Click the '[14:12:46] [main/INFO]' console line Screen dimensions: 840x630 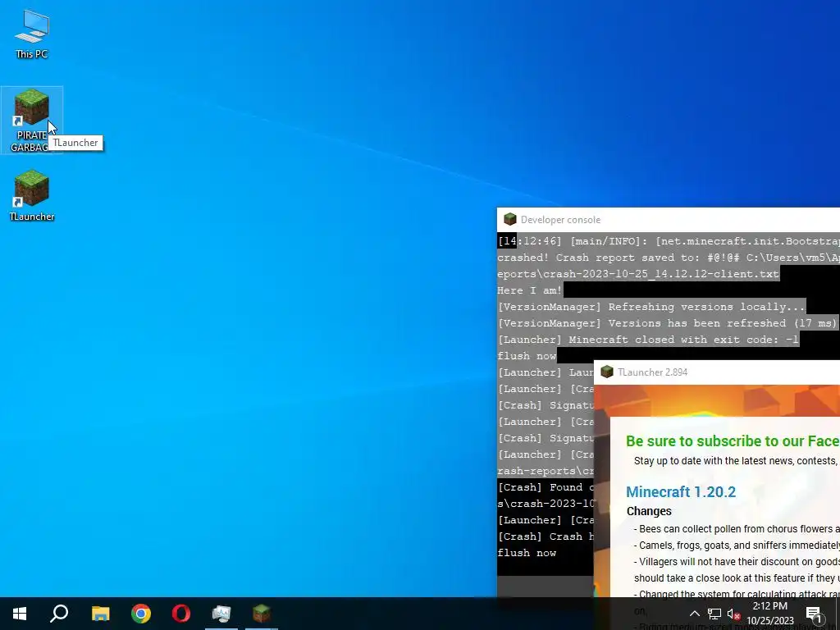668,242
